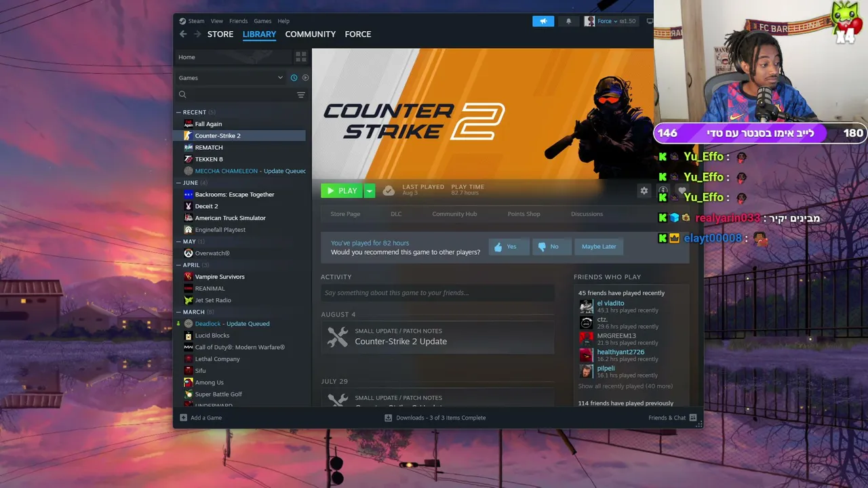Open the DLC link
868x488 pixels.
click(x=396, y=214)
